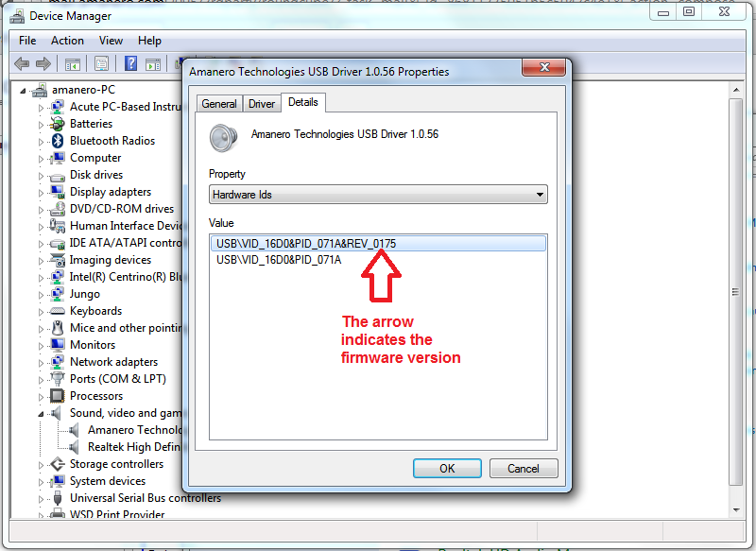Select the Universal Serial Bus controllers icon

click(58, 497)
